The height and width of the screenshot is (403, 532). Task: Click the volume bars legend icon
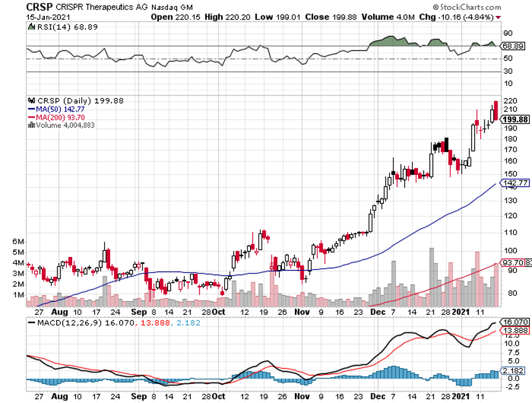point(31,125)
